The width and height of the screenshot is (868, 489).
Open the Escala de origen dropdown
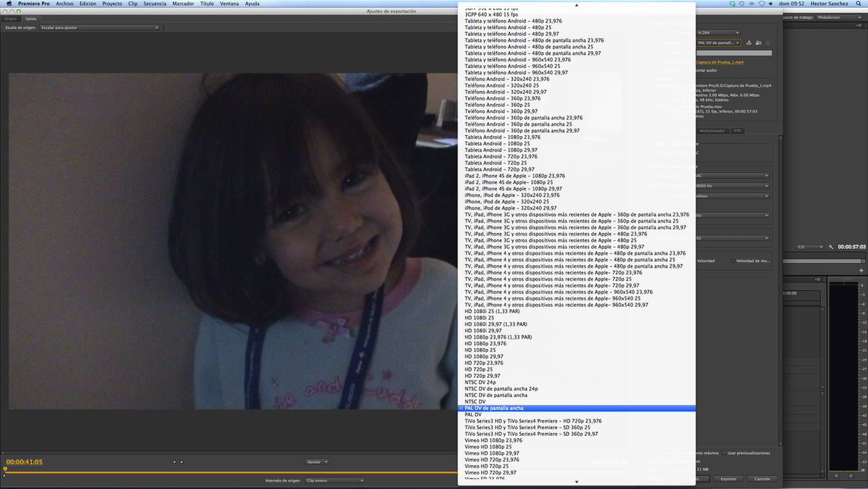[x=99, y=28]
